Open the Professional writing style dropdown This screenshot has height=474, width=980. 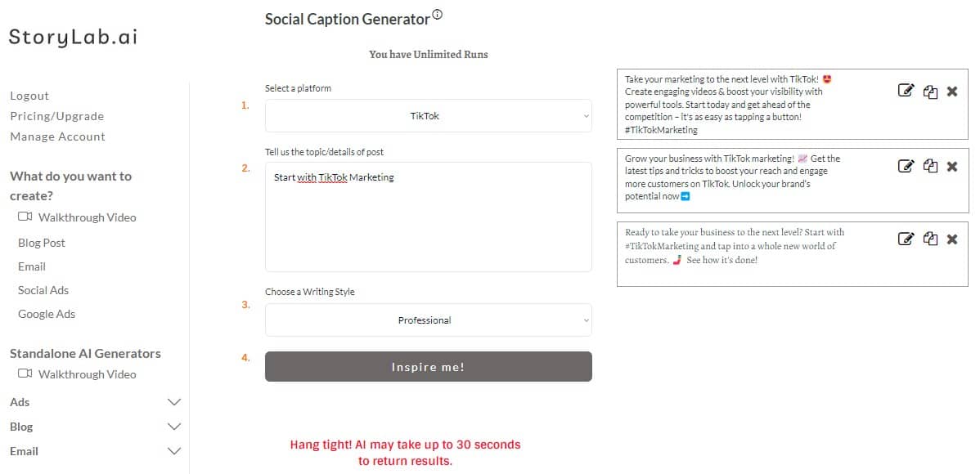tap(428, 320)
